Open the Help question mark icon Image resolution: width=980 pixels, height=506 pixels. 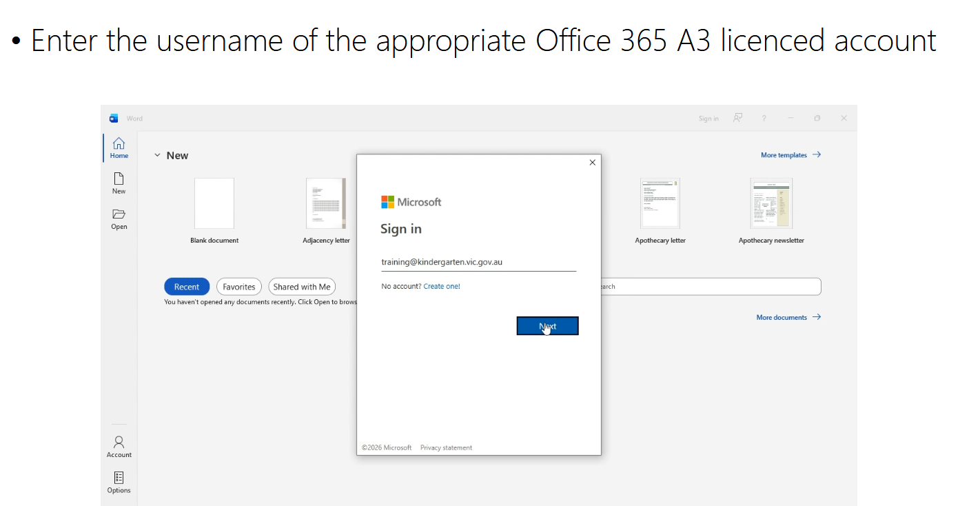click(x=764, y=118)
